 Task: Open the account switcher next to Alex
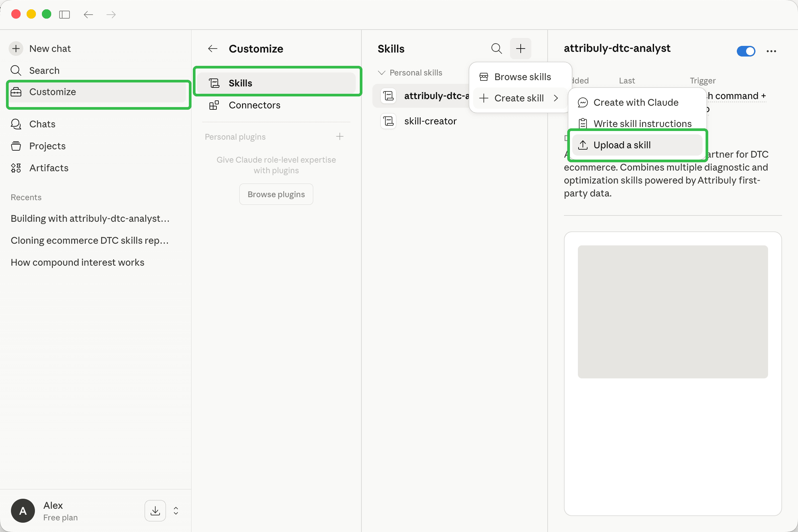point(176,511)
